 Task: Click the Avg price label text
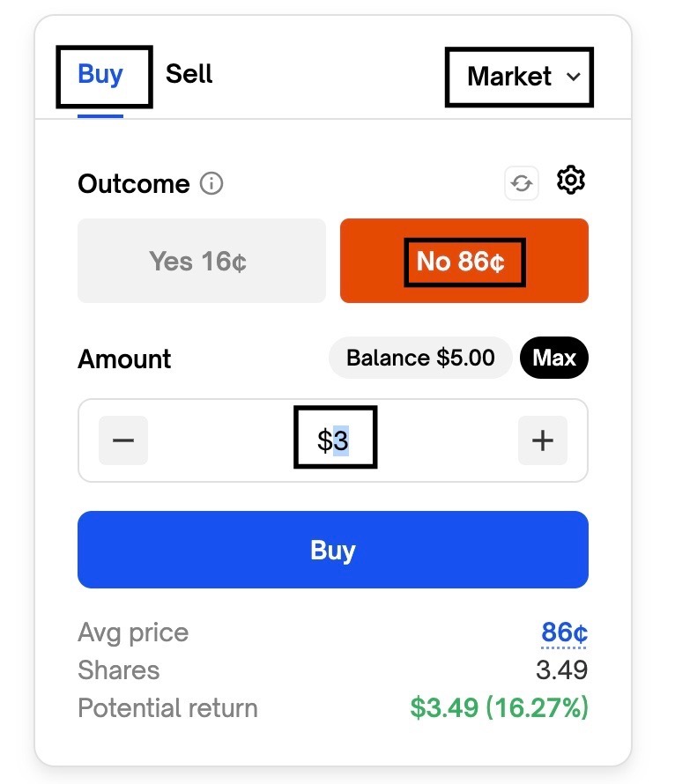133,632
